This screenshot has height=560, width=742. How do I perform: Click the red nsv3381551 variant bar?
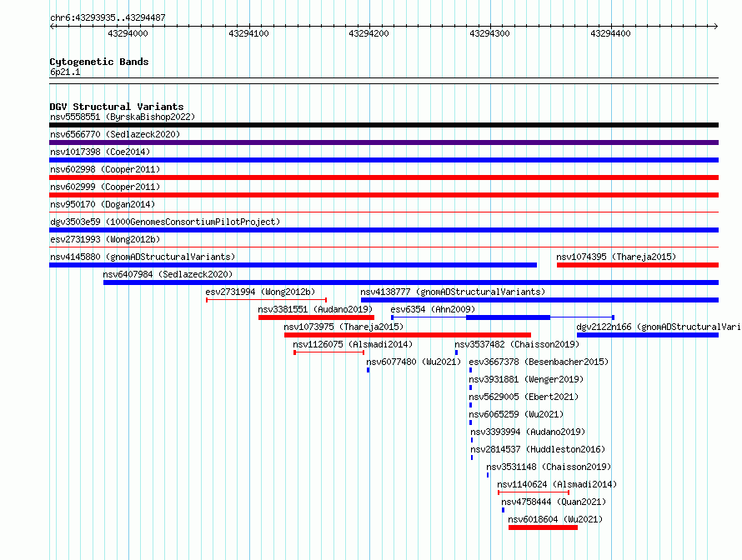(316, 317)
